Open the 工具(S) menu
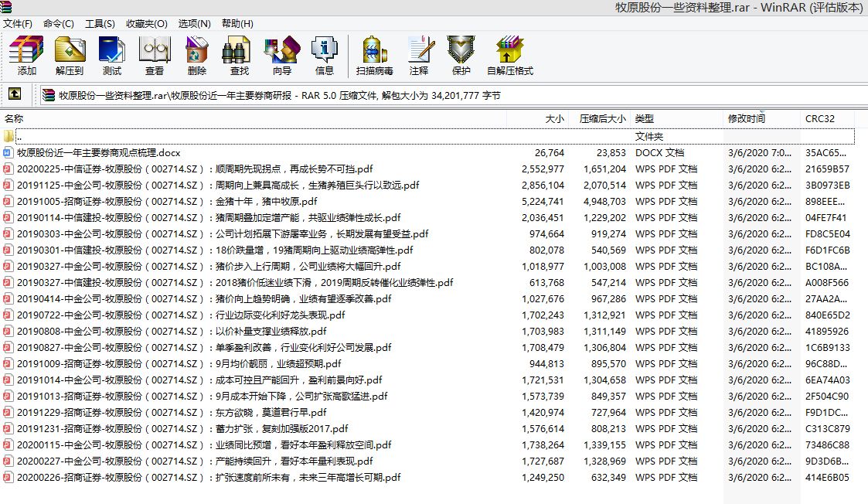868x504 pixels. (100, 24)
